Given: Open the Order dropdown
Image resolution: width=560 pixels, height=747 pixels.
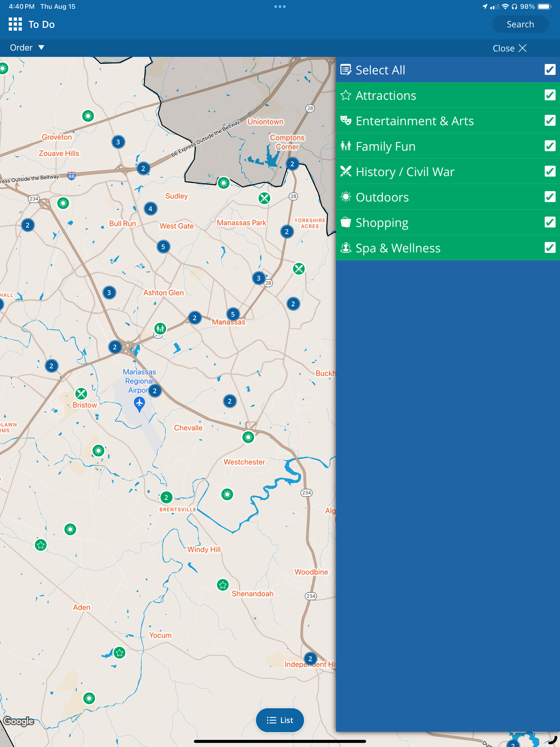Looking at the screenshot, I should coord(27,48).
